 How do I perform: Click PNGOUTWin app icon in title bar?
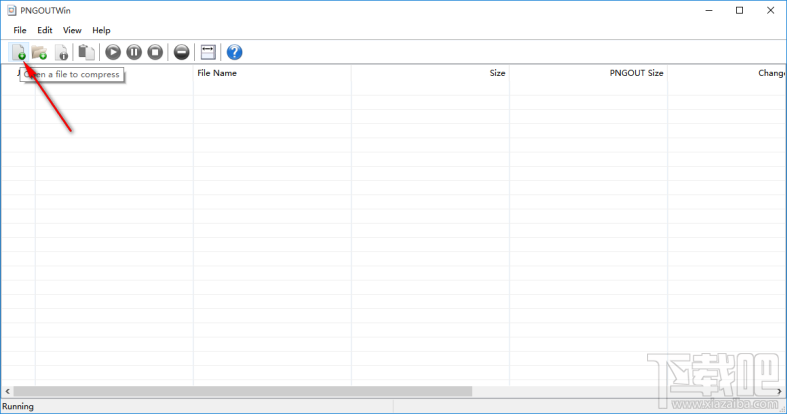(12, 10)
